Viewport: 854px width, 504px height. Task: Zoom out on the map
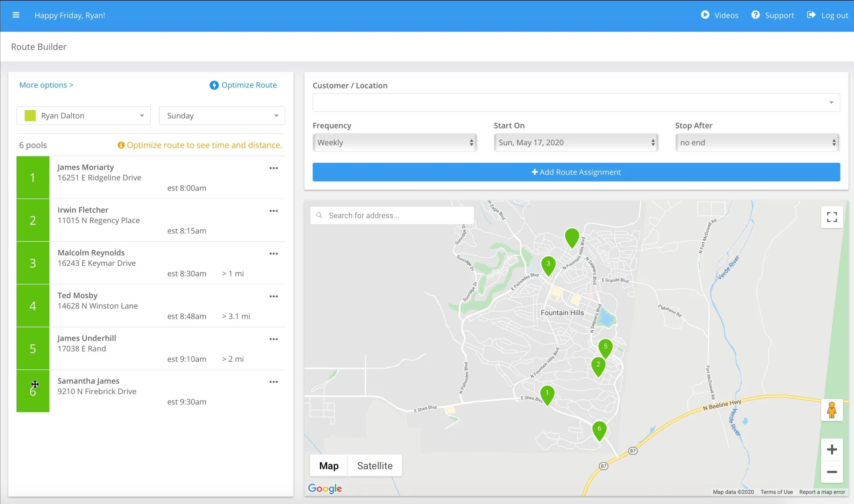[832, 472]
